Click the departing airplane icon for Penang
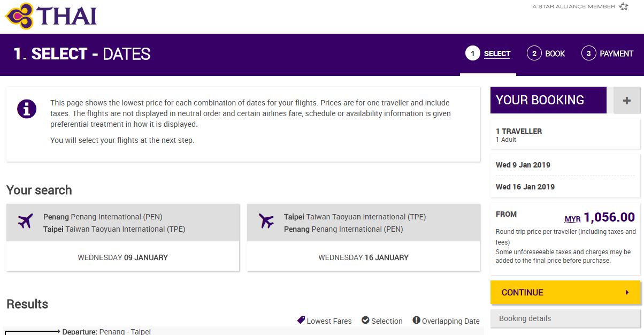The height and width of the screenshot is (335, 644). 25,221
